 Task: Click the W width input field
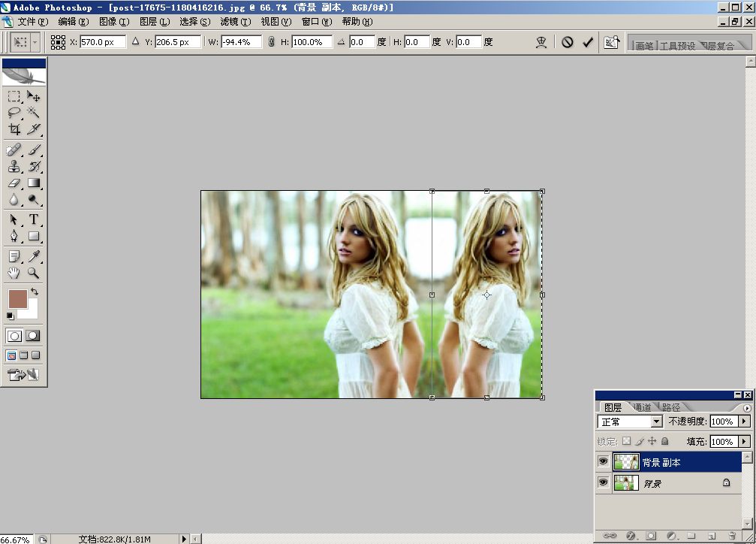241,42
